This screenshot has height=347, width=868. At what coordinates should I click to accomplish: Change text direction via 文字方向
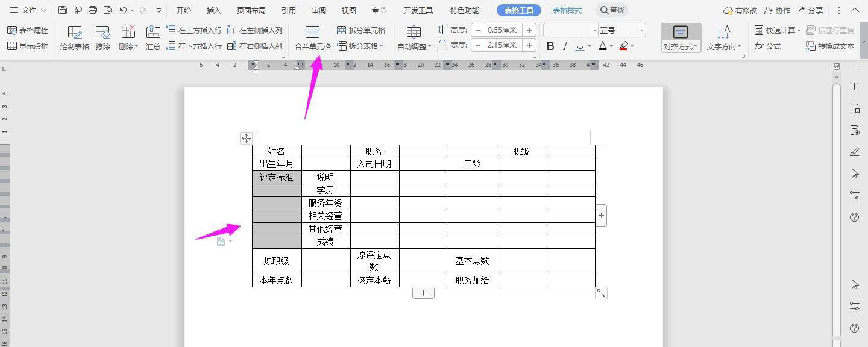pyautogui.click(x=723, y=36)
